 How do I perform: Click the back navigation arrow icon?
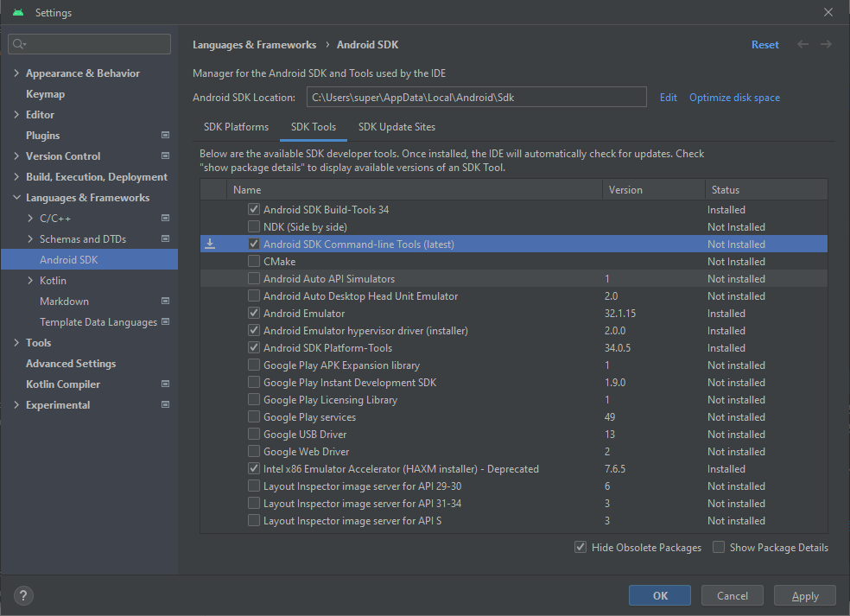click(803, 44)
